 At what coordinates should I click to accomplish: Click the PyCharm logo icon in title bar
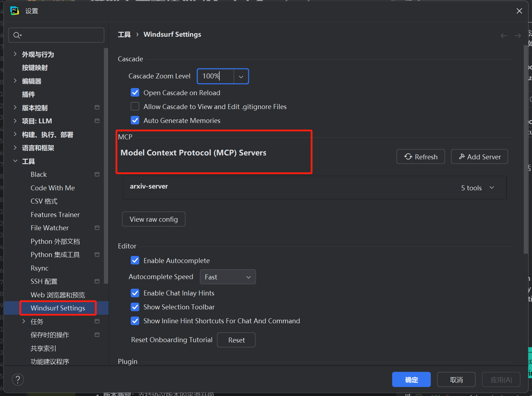(15, 11)
